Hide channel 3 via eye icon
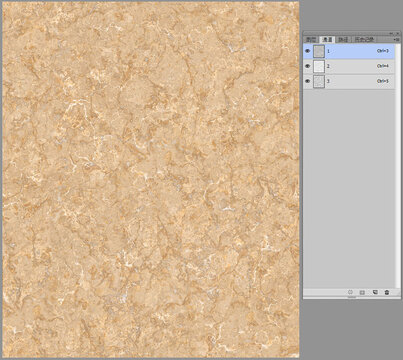403x360 pixels. click(x=307, y=81)
